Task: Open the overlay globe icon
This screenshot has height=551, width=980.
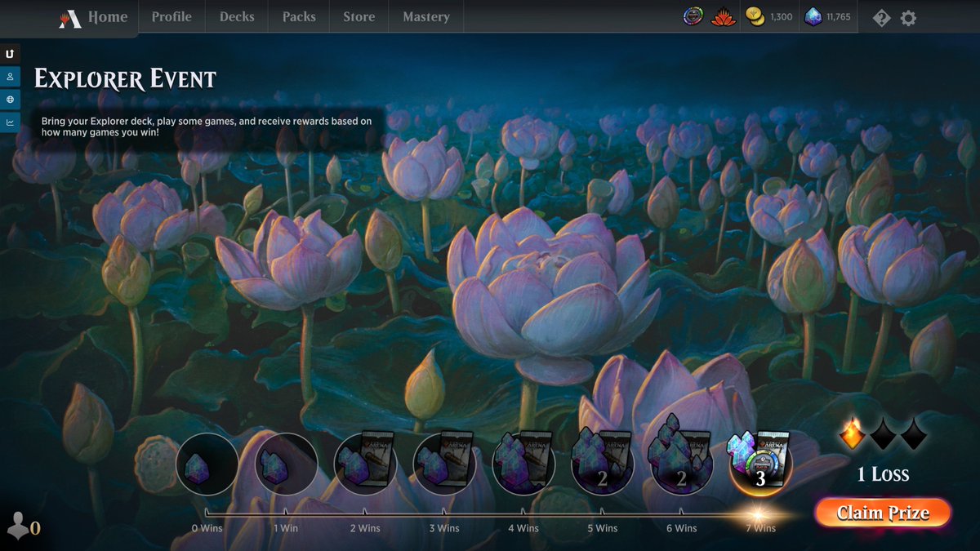Action: [10, 100]
